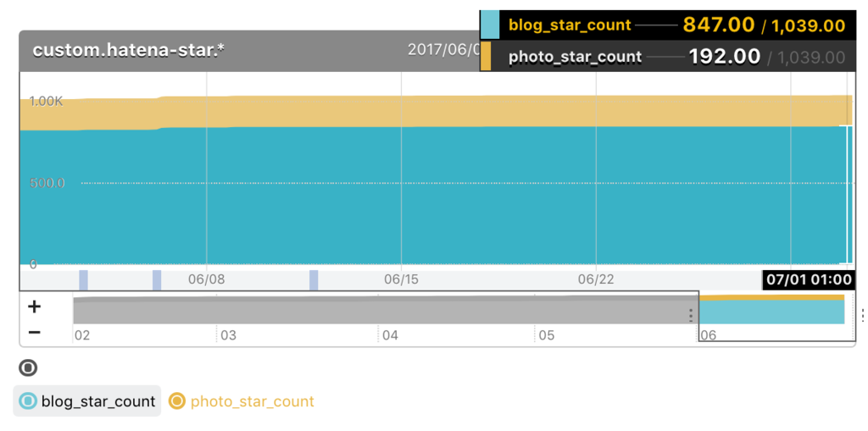This screenshot has width=868, height=431.
Task: Click the 500.0 y-axis label
Action: tap(47, 183)
